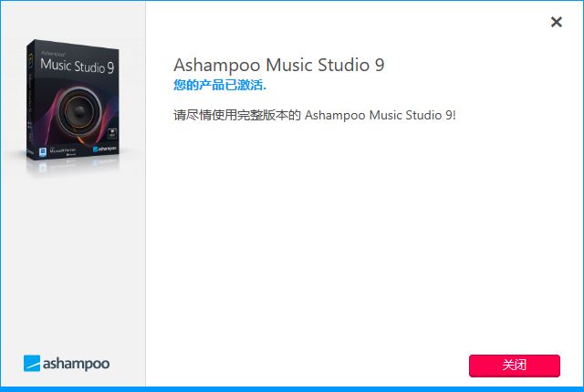
Task: Click the product box spine on left edge
Action: click(30, 100)
